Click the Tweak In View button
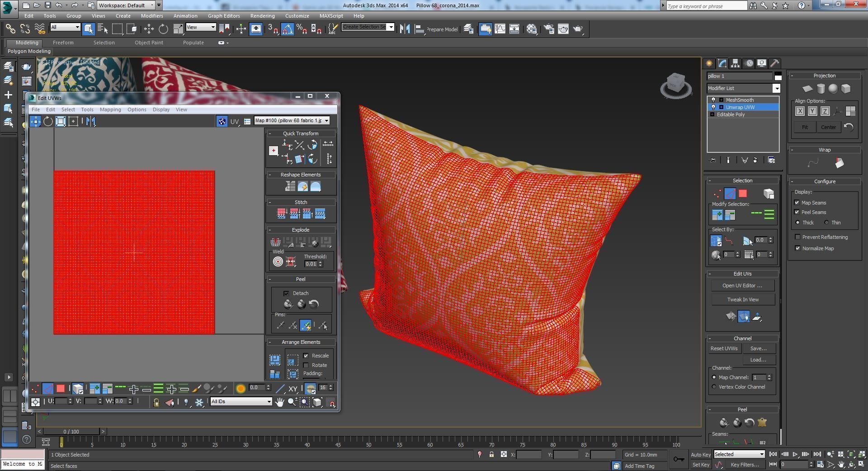The image size is (868, 471). [743, 300]
